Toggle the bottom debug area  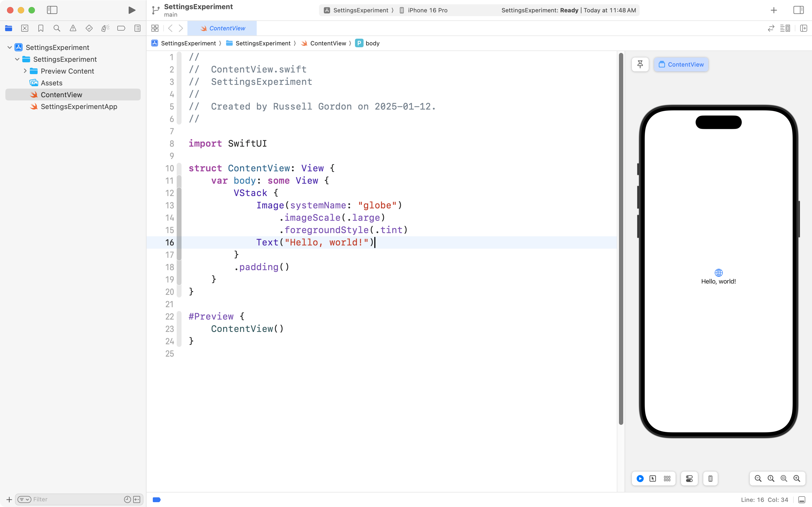802,500
